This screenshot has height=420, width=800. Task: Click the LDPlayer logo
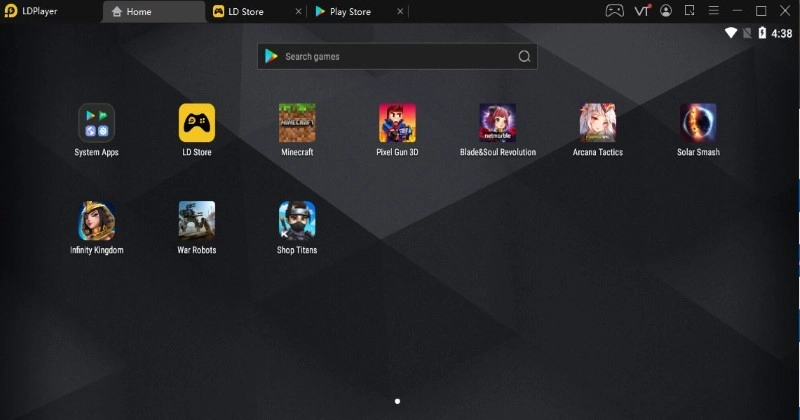coord(11,11)
